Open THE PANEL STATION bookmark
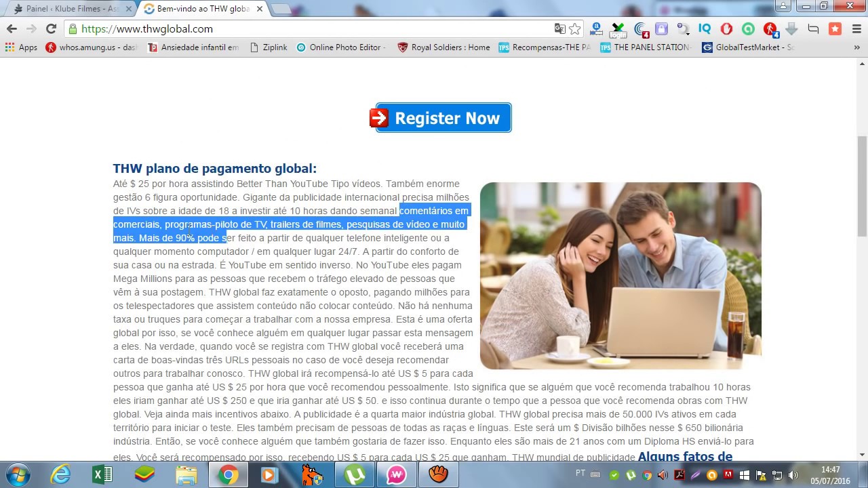 [646, 47]
